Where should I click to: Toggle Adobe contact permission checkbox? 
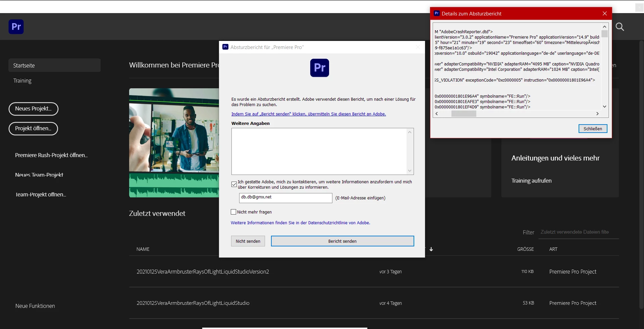click(x=234, y=184)
